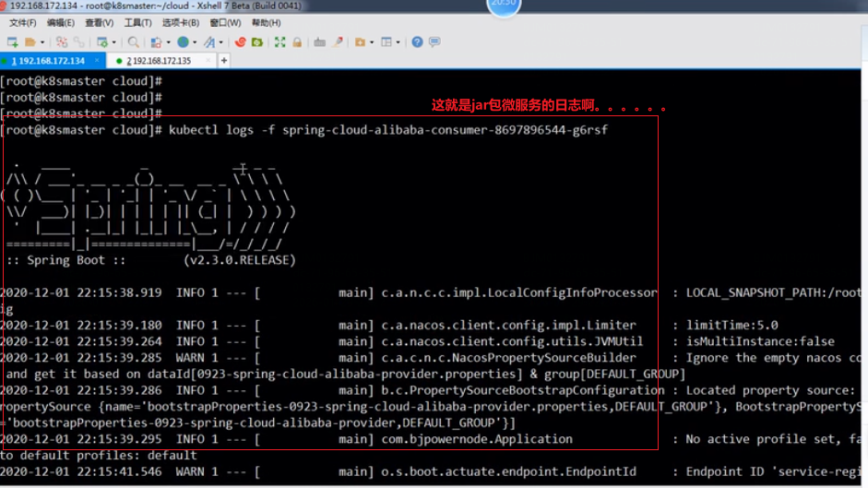
Task: Click the color scheme icon
Action: pyautogui.click(x=156, y=42)
